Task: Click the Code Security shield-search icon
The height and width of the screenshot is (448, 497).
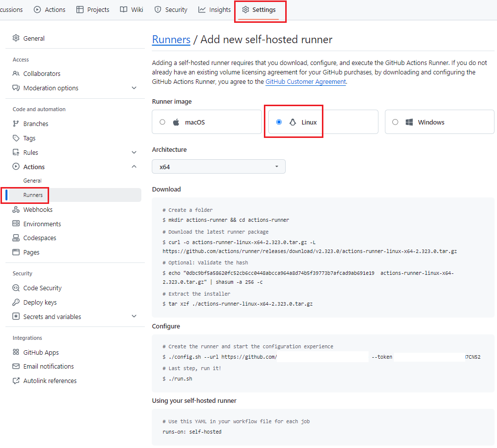Action: click(16, 288)
